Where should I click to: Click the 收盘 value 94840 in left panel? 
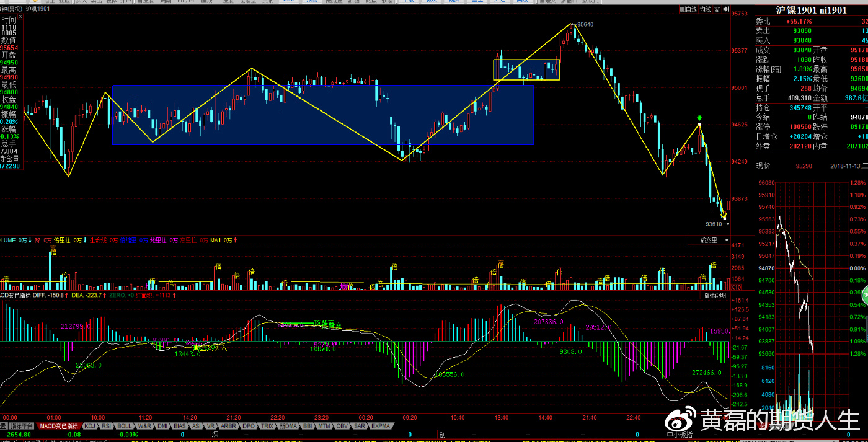coord(9,107)
